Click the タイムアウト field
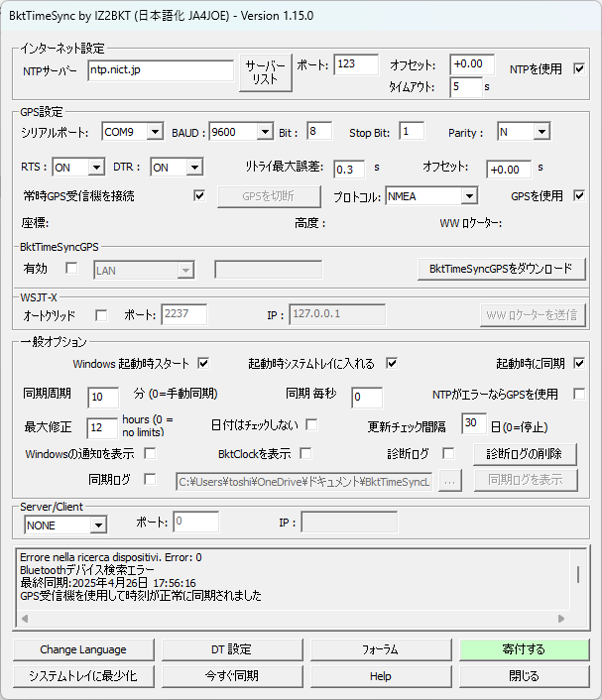Viewport: 602px width, 700px height. pos(466,86)
